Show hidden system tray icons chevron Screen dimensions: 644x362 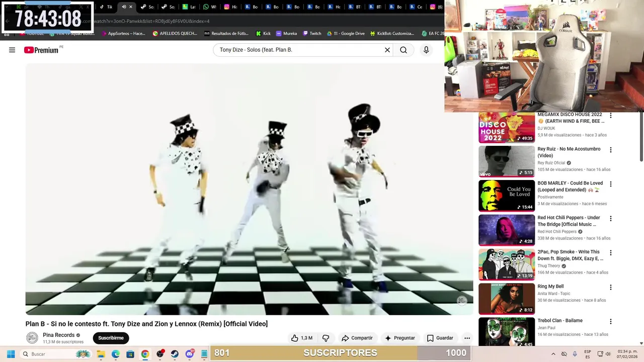coord(553,354)
